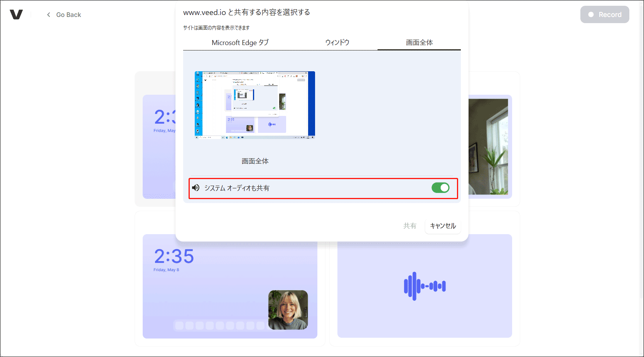Screen dimensions: 644x357
Task: Click キャンセル to dismiss the dialog
Action: [x=443, y=226]
